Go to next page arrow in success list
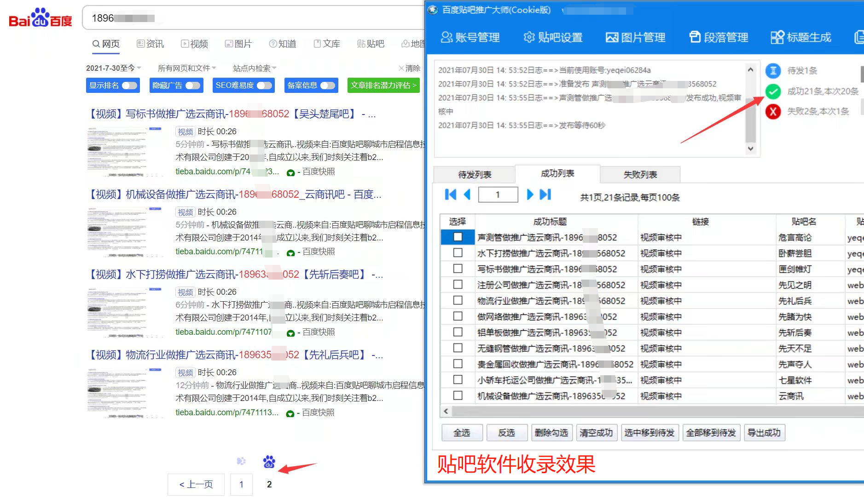 point(530,195)
